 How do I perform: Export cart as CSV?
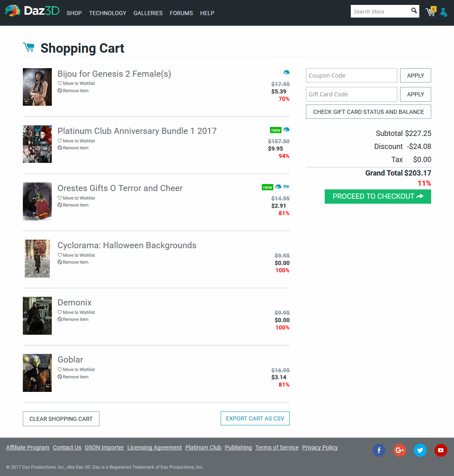coord(255,418)
